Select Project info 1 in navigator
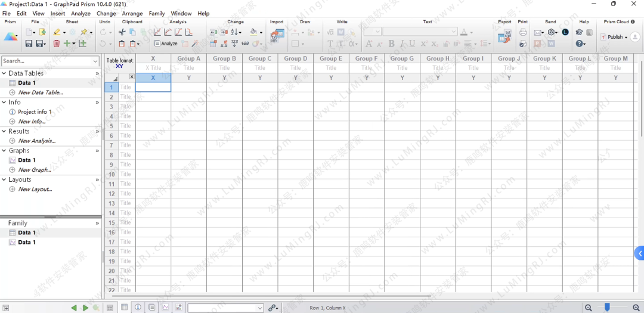This screenshot has width=644, height=313. (x=34, y=112)
